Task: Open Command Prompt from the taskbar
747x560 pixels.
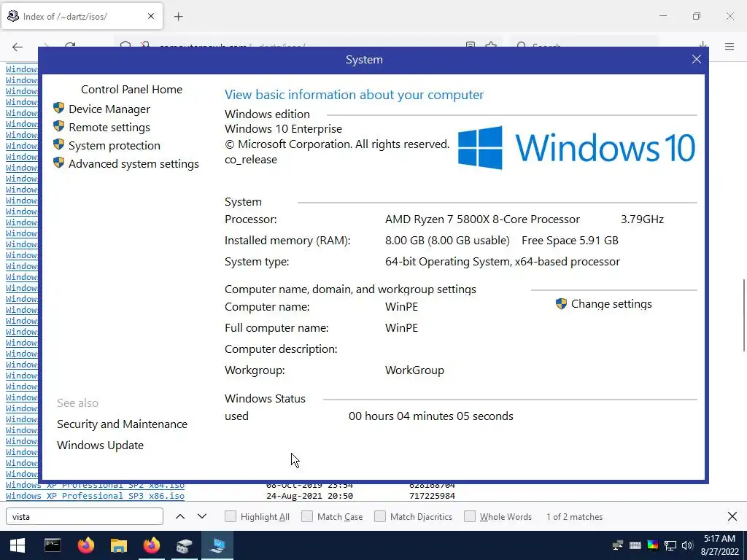Action: click(53, 545)
